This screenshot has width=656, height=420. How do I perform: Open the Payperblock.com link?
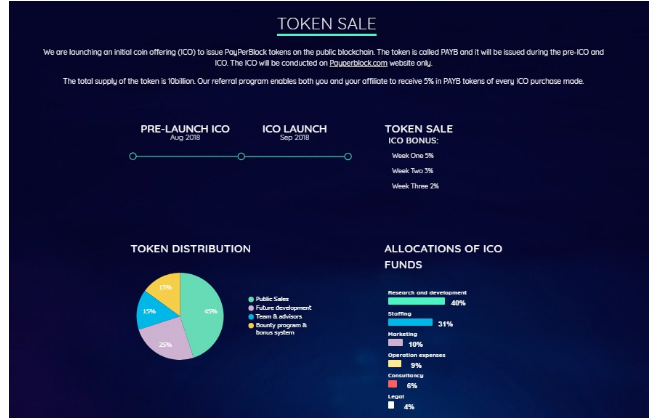358,63
